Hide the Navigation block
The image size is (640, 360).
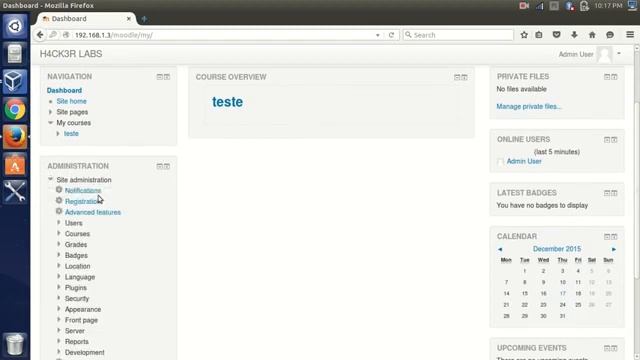(160, 77)
